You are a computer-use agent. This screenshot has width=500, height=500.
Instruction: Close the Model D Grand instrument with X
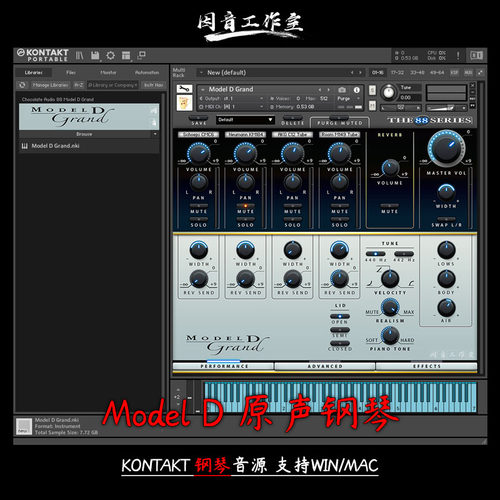click(472, 86)
